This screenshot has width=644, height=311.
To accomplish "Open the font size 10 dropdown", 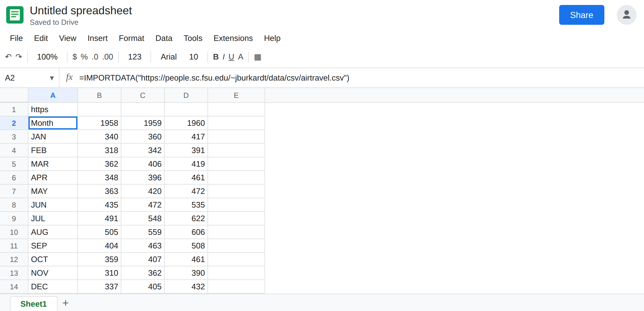I will click(x=194, y=57).
